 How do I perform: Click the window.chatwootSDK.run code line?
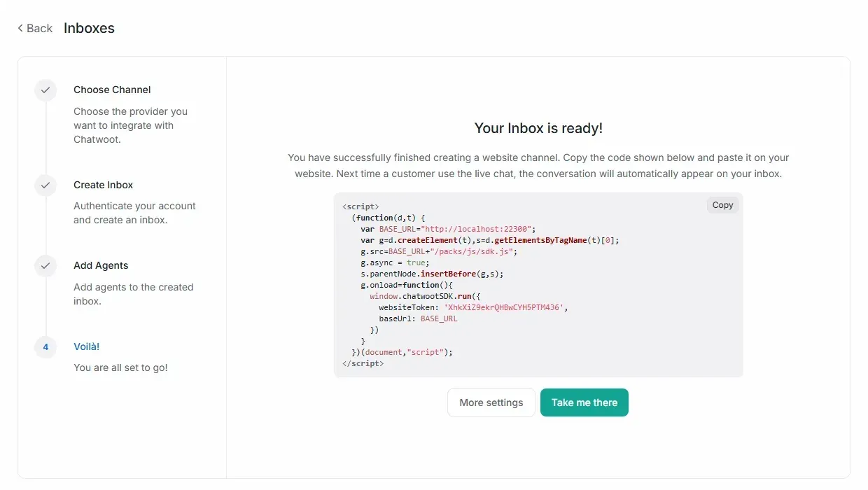(x=425, y=296)
